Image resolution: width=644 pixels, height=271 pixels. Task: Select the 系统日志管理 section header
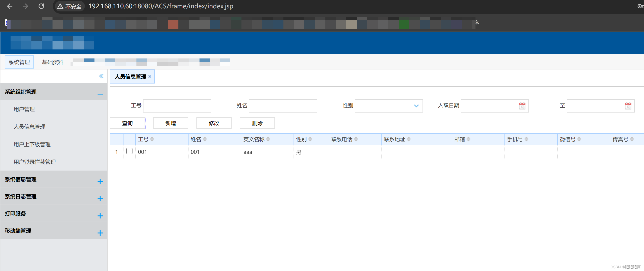(54, 196)
